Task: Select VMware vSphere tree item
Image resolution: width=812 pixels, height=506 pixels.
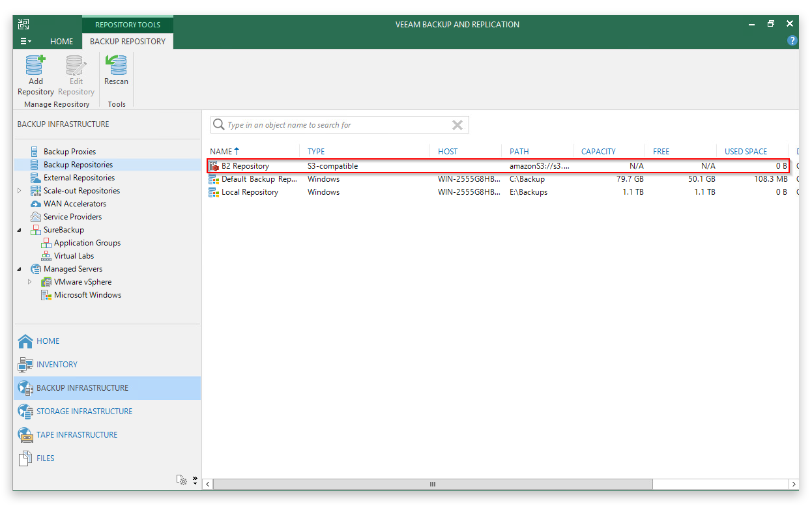Action: click(x=83, y=282)
